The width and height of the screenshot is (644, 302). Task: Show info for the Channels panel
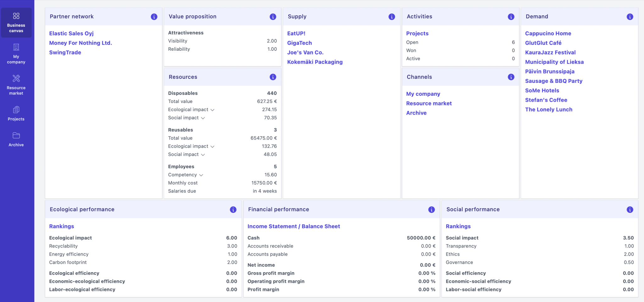pyautogui.click(x=511, y=77)
